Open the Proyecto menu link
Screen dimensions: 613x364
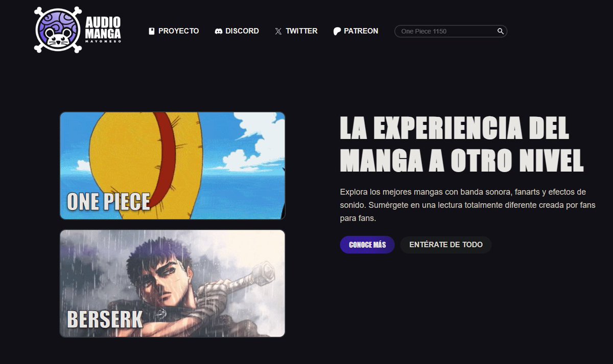coord(174,31)
